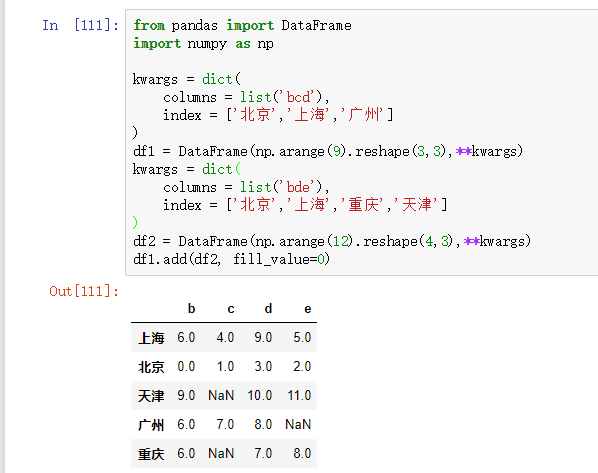Image resolution: width=598 pixels, height=473 pixels.
Task: Select column header b in output table
Action: click(x=191, y=309)
